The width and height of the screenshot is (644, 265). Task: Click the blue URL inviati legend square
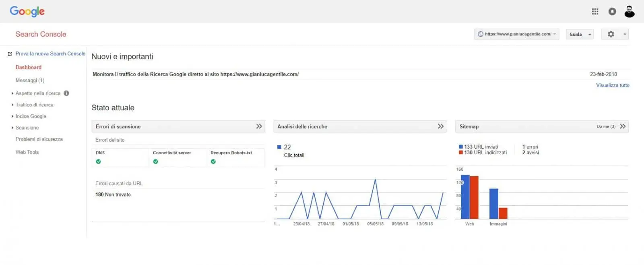(x=461, y=147)
